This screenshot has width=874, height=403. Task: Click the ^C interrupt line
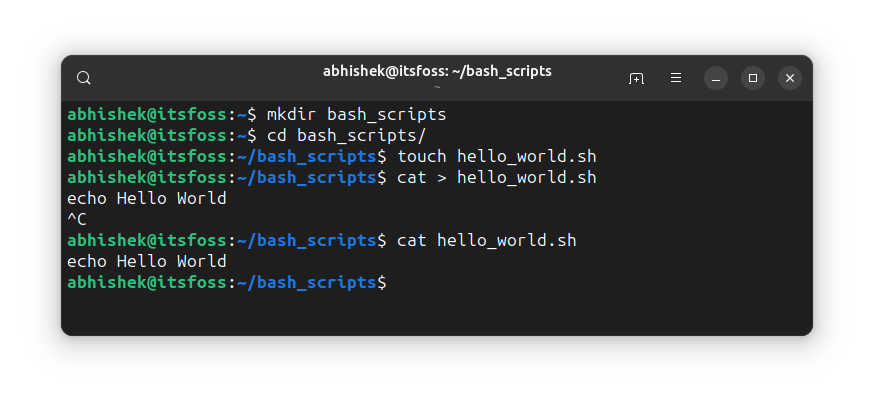pos(77,220)
